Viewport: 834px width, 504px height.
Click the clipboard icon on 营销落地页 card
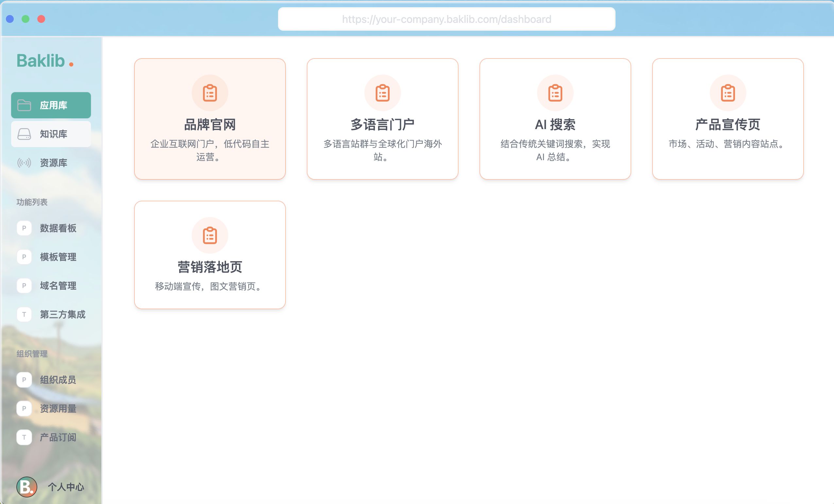[210, 235]
